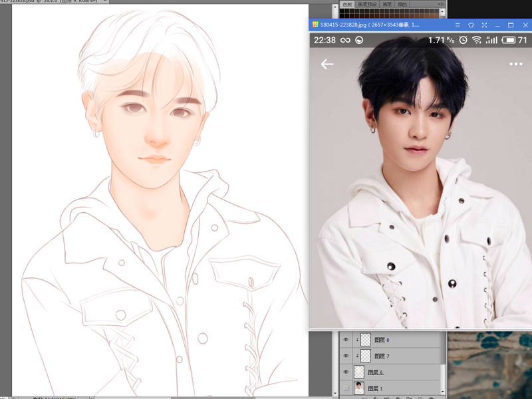Switch to the 色板 swatches tab
532x399 pixels.
tap(347, 5)
